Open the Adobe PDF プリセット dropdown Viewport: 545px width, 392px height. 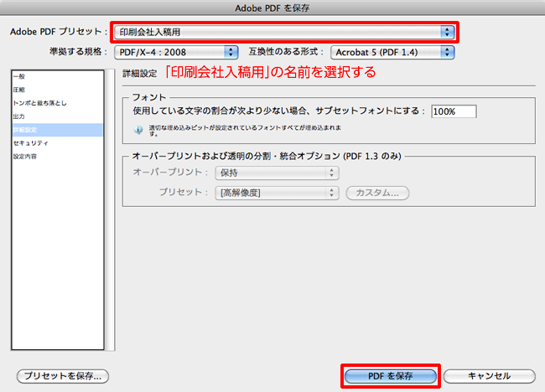[x=284, y=33]
